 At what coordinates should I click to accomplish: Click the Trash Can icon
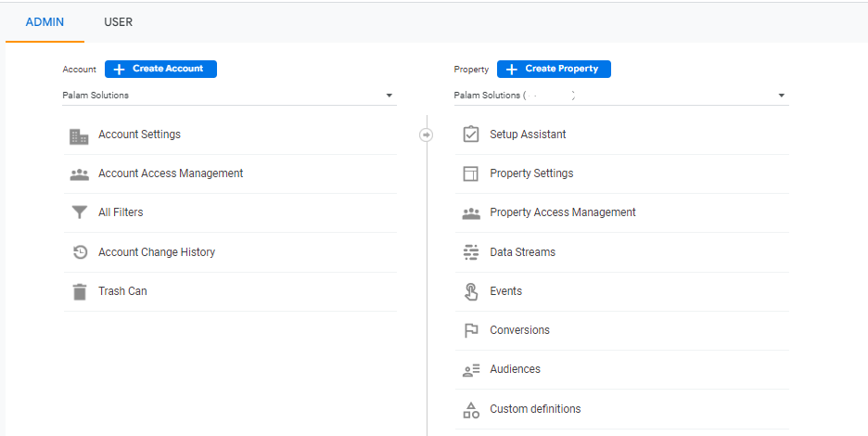pos(80,291)
